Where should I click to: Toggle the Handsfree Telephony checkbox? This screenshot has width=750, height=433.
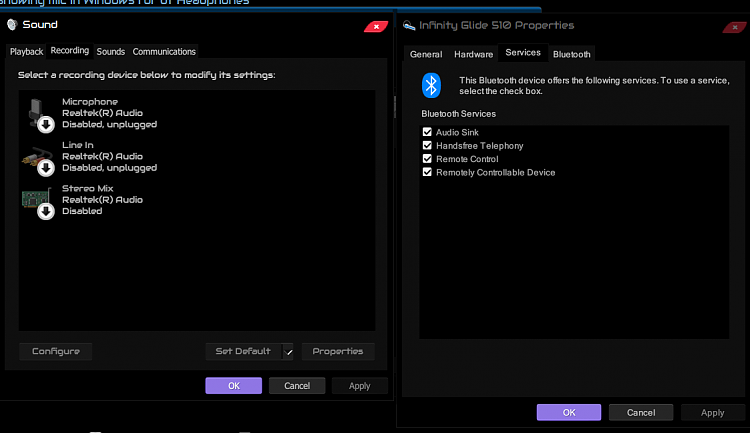click(x=427, y=145)
